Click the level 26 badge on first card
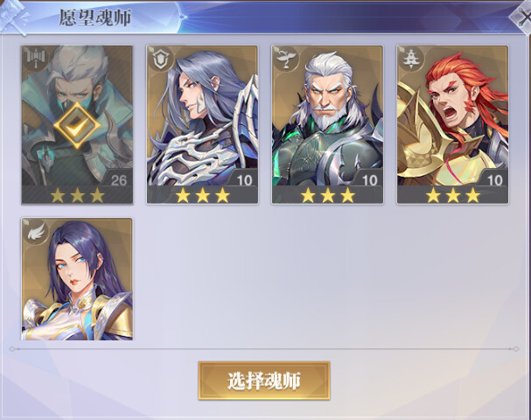 click(119, 179)
